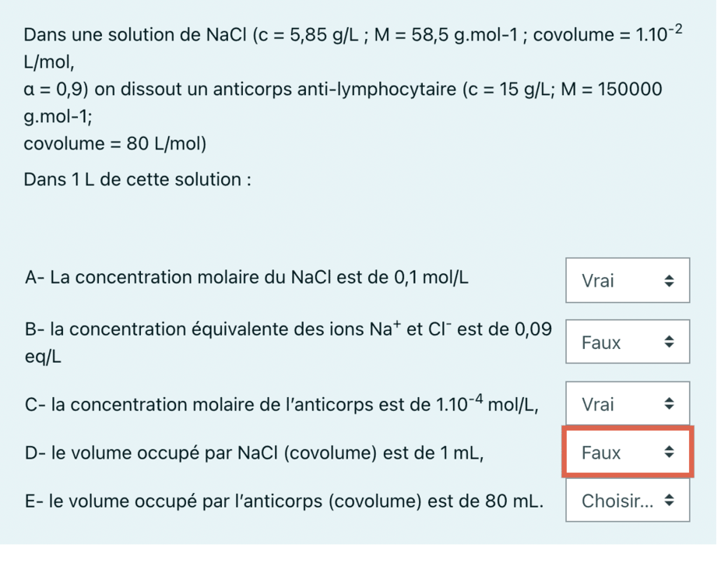The image size is (728, 584).
Task: Click statement E about antibody covolume of 80 mL
Action: coord(284,501)
